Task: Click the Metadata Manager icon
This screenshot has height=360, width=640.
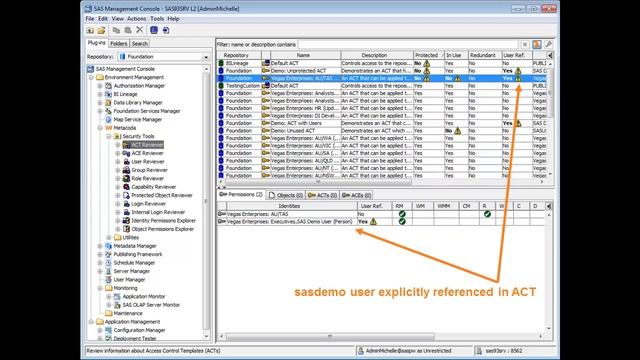Action: click(x=109, y=246)
